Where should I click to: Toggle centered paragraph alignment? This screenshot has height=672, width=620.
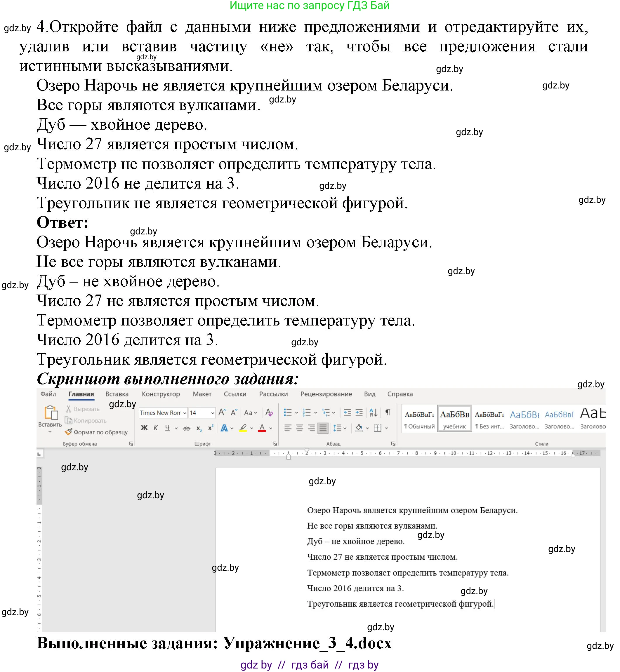300,428
